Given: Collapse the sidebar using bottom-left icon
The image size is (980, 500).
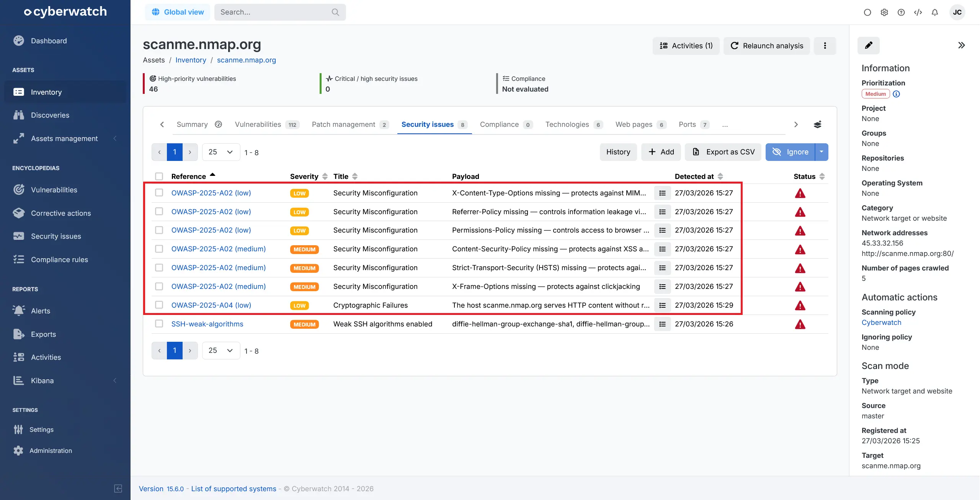Looking at the screenshot, I should (118, 488).
